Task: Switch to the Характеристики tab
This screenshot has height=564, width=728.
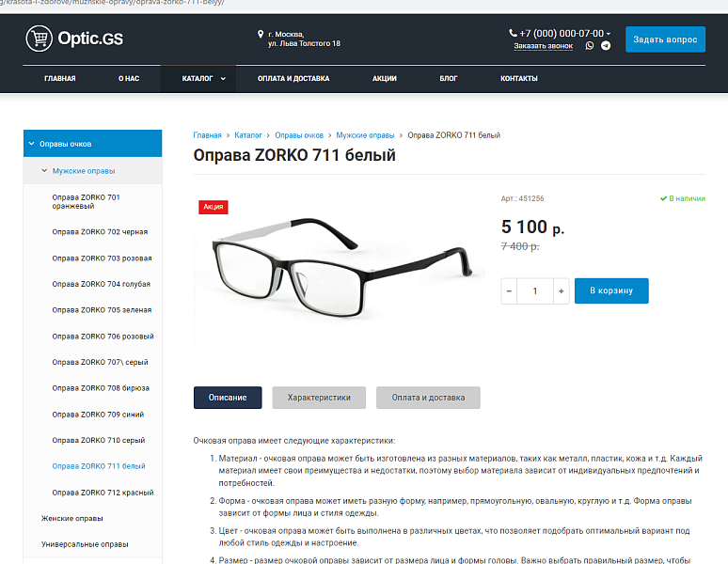Action: tap(319, 398)
